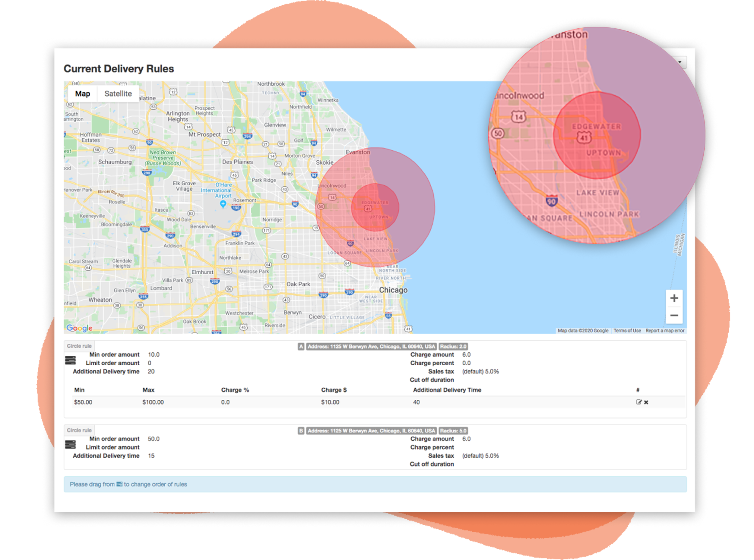Zoom out the map with minus button

click(674, 315)
